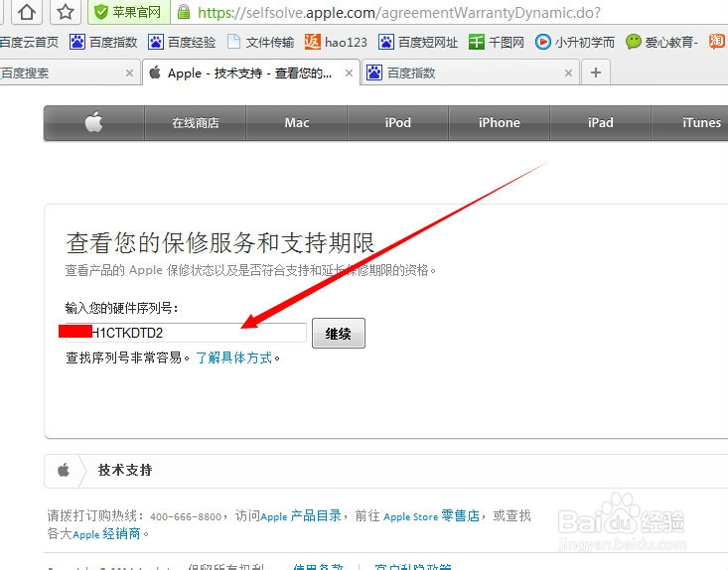Open the Apple 产品目录 link
728x570 pixels.
(x=301, y=515)
